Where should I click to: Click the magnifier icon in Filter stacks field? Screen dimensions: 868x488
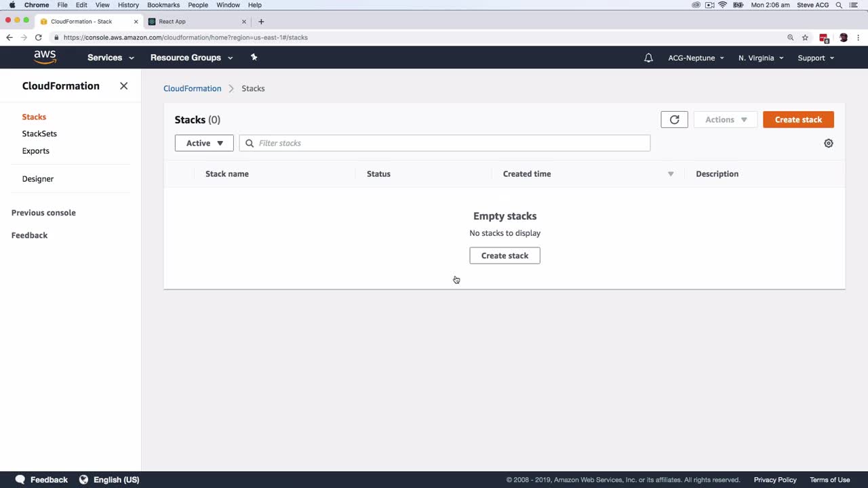(250, 143)
